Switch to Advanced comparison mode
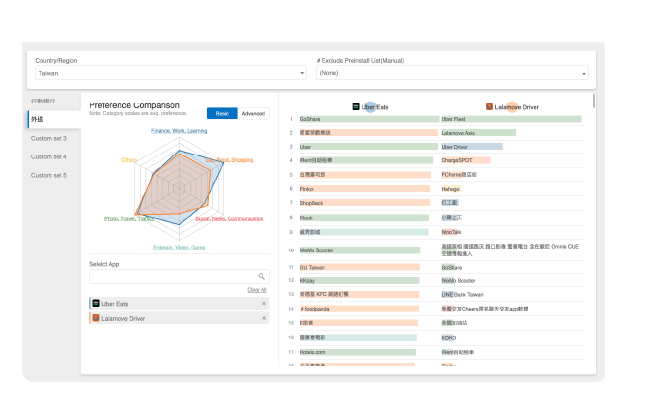Image resolution: width=650 pixels, height=414 pixels. 253,113
